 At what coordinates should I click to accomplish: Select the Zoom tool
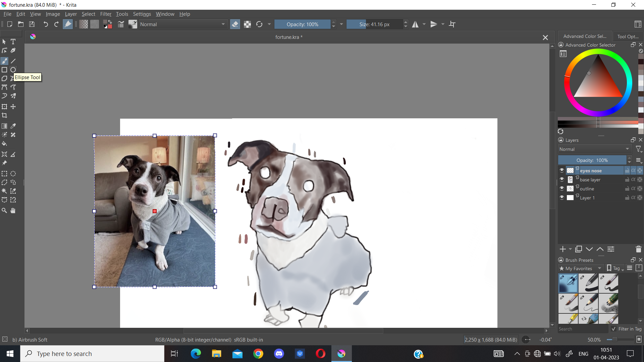(x=4, y=210)
